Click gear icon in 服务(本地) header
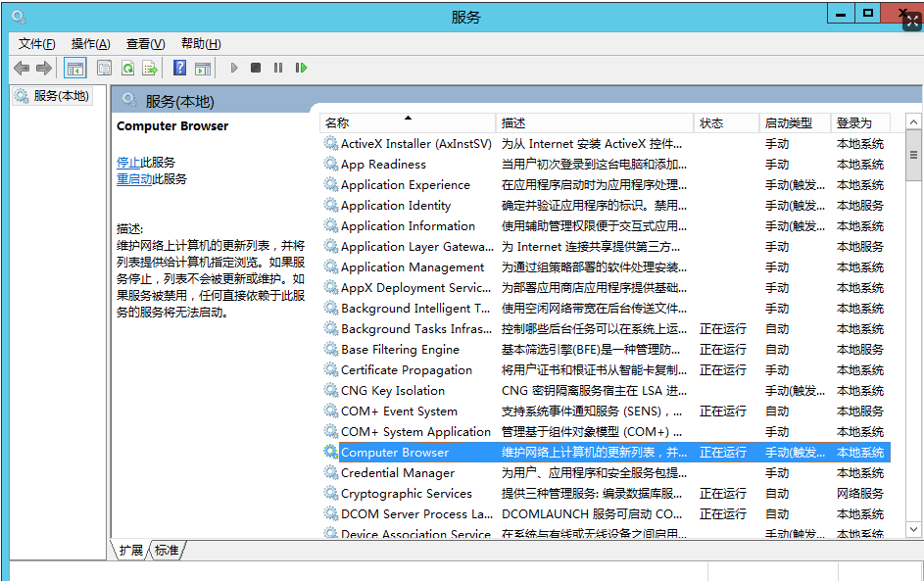The width and height of the screenshot is (924, 581). coord(129,101)
